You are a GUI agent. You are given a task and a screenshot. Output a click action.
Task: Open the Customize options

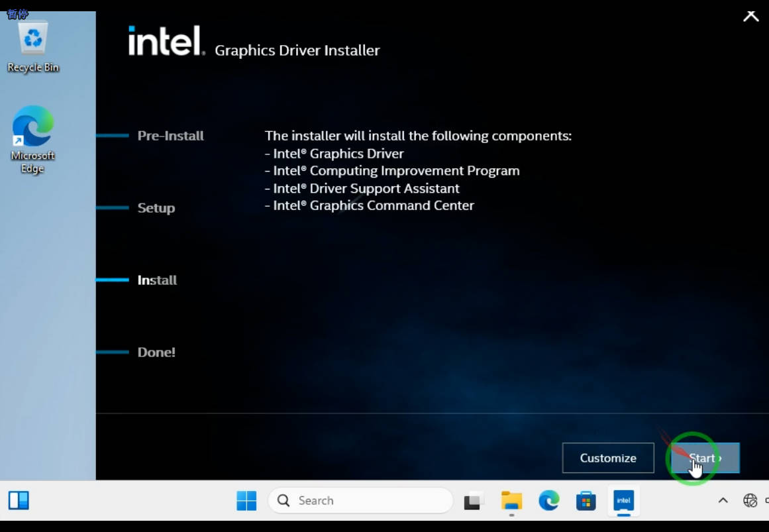point(607,458)
